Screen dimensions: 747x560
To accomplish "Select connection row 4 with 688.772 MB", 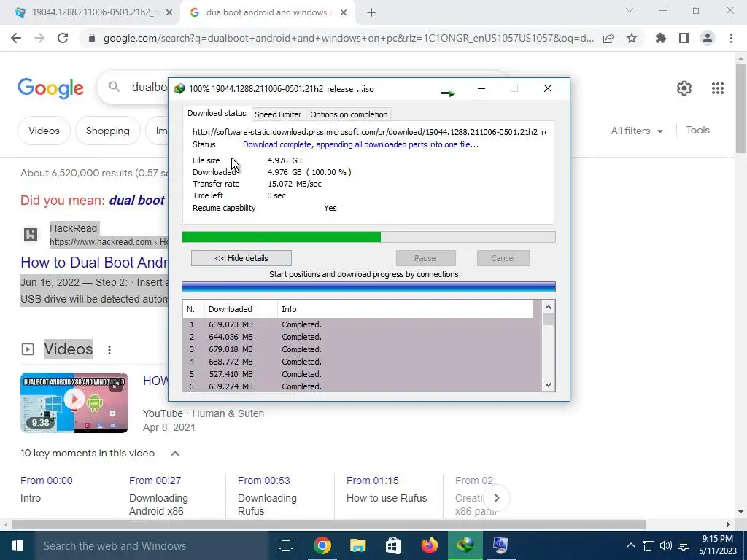I will point(362,362).
